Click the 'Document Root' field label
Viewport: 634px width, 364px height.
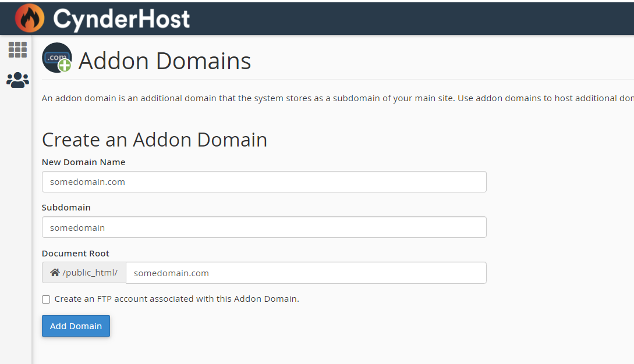[76, 254]
